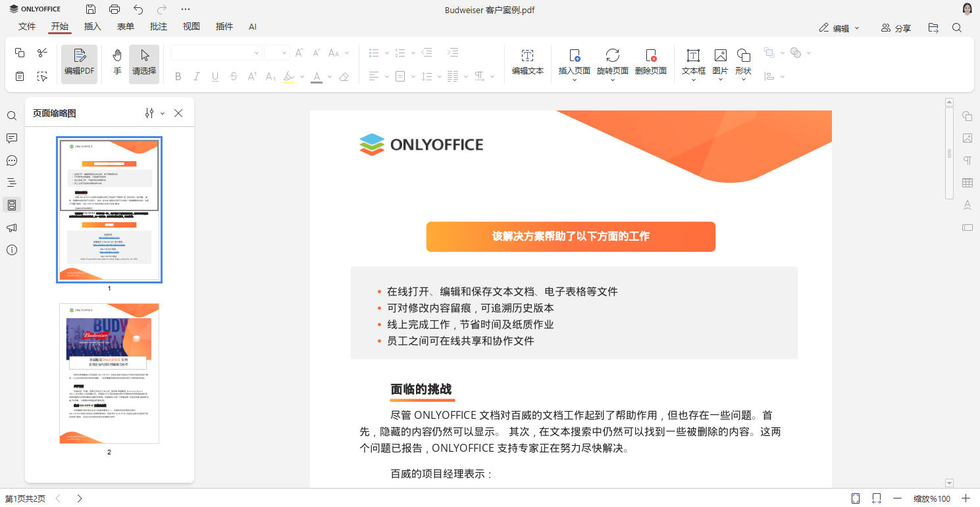Toggle Strikethrough formatting

click(x=234, y=77)
